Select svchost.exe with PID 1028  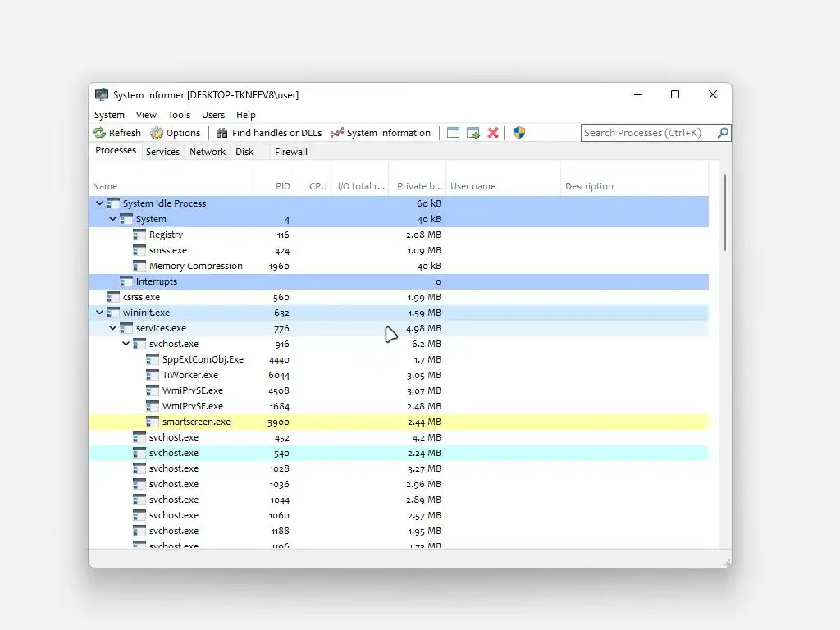(x=399, y=468)
